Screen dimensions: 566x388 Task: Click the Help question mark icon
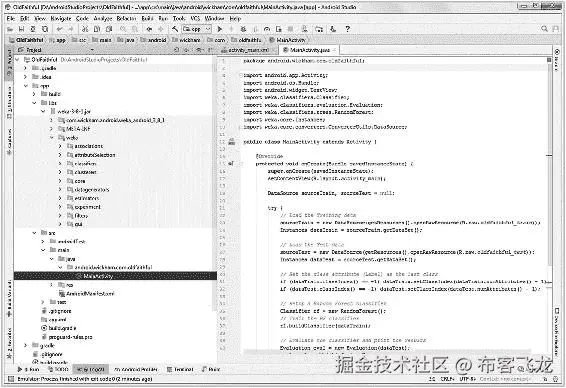[348, 29]
